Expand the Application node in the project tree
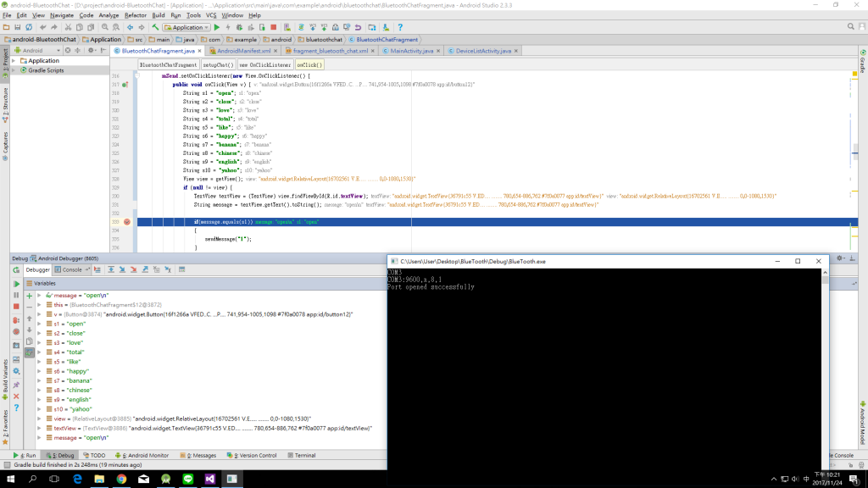 click(14, 61)
